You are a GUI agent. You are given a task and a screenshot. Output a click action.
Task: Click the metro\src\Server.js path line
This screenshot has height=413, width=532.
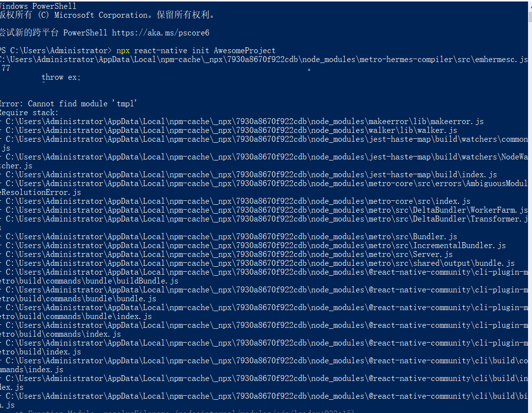pyautogui.click(x=229, y=254)
